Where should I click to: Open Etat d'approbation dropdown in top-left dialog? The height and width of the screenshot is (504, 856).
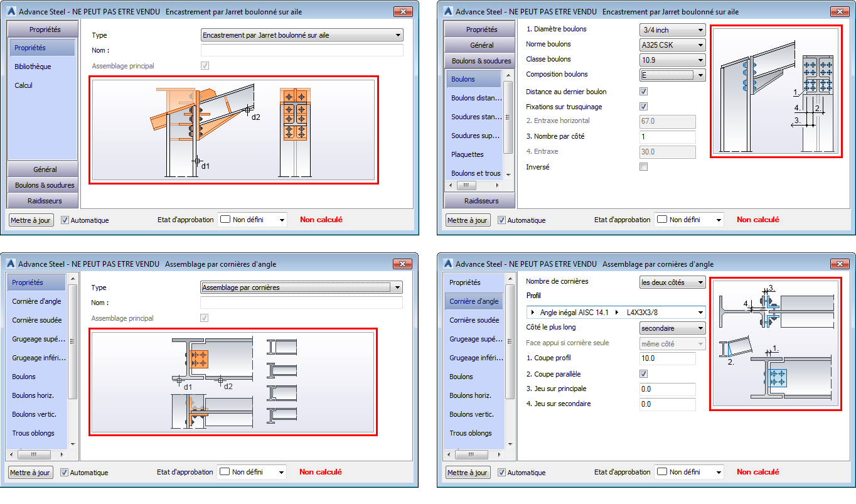coord(252,220)
